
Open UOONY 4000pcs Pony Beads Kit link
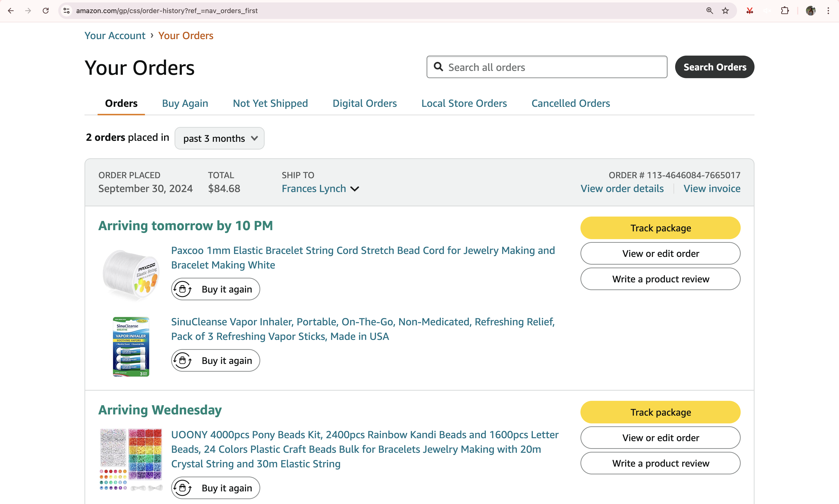tap(365, 449)
